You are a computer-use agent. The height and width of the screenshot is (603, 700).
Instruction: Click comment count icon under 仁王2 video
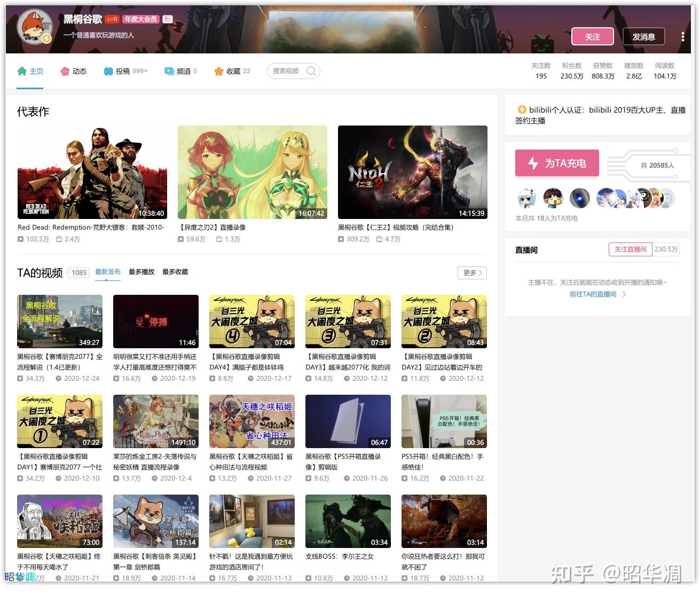coord(379,239)
